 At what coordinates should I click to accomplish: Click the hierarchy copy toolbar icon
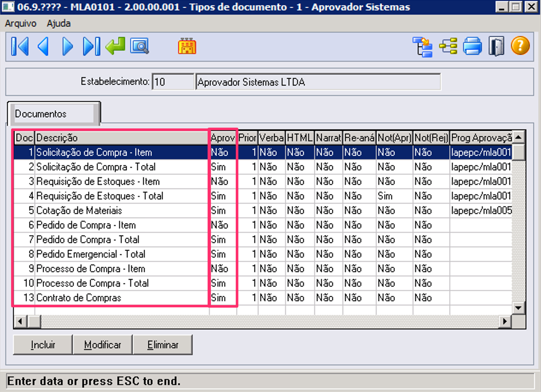422,46
